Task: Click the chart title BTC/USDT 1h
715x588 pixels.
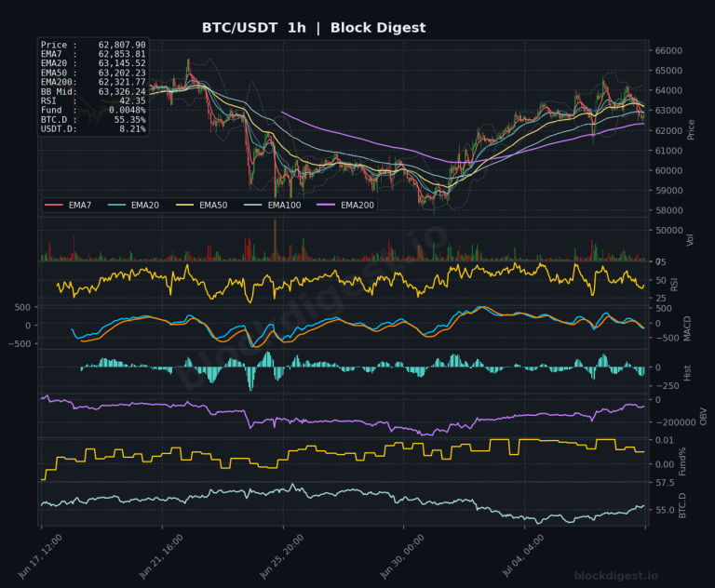Action: pos(253,28)
